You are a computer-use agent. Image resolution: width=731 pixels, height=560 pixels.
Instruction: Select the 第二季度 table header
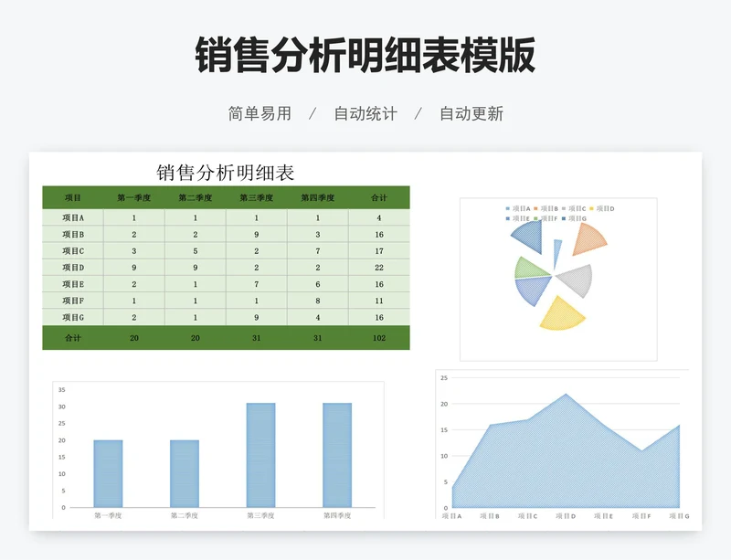tap(196, 197)
